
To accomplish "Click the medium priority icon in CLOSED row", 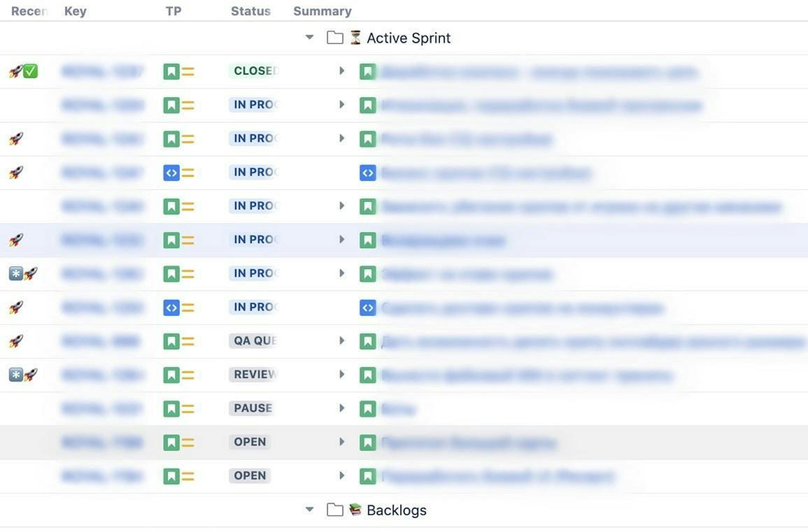I will pos(188,71).
